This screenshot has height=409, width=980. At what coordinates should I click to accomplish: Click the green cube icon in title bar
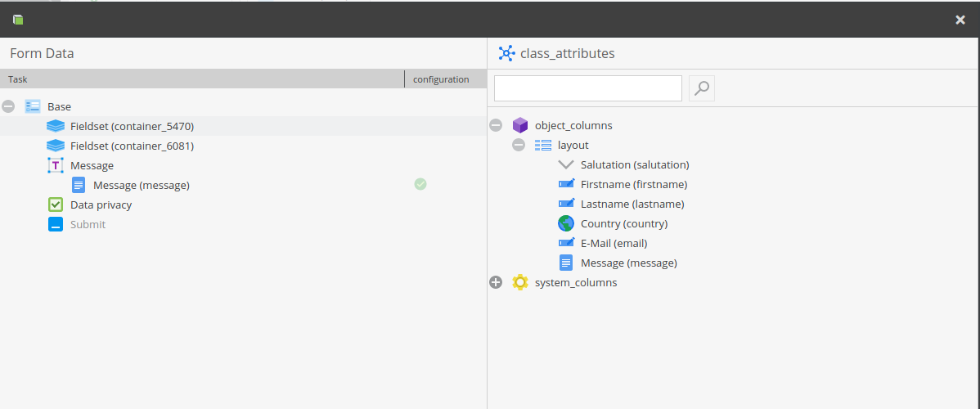(18, 20)
